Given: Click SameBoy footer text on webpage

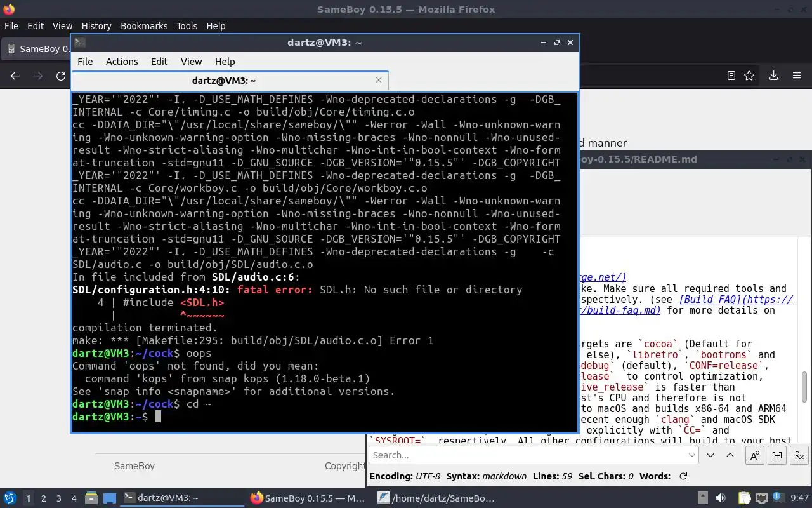Looking at the screenshot, I should pos(134,466).
